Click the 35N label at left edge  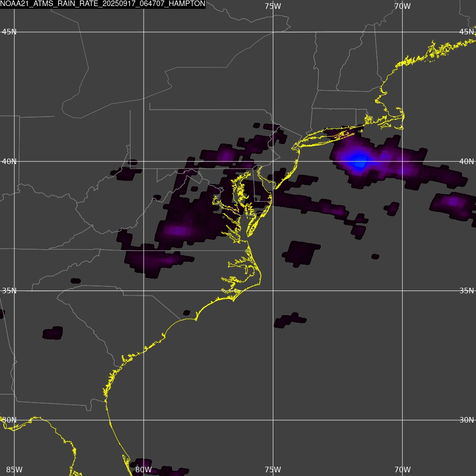9,291
